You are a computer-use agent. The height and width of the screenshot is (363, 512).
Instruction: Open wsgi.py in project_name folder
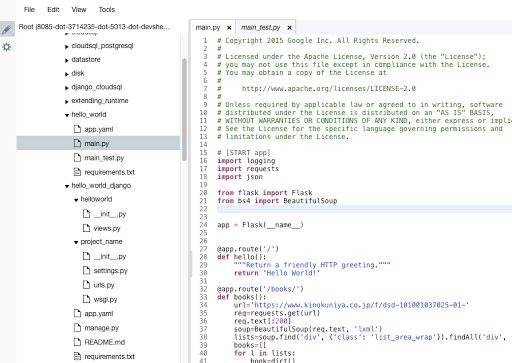click(105, 300)
